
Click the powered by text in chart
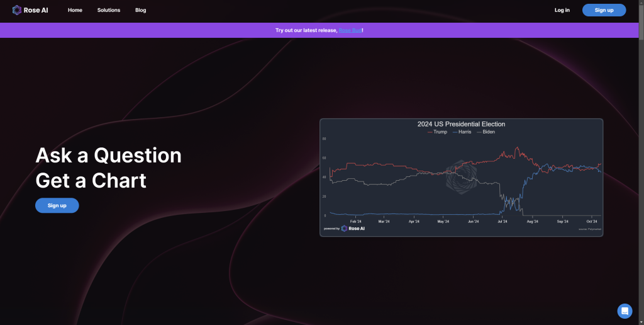pos(332,229)
